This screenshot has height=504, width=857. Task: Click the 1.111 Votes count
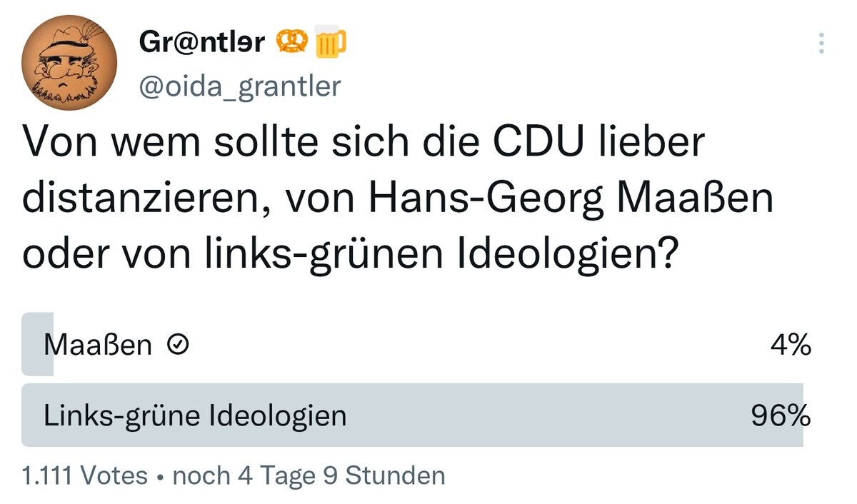pos(85,475)
